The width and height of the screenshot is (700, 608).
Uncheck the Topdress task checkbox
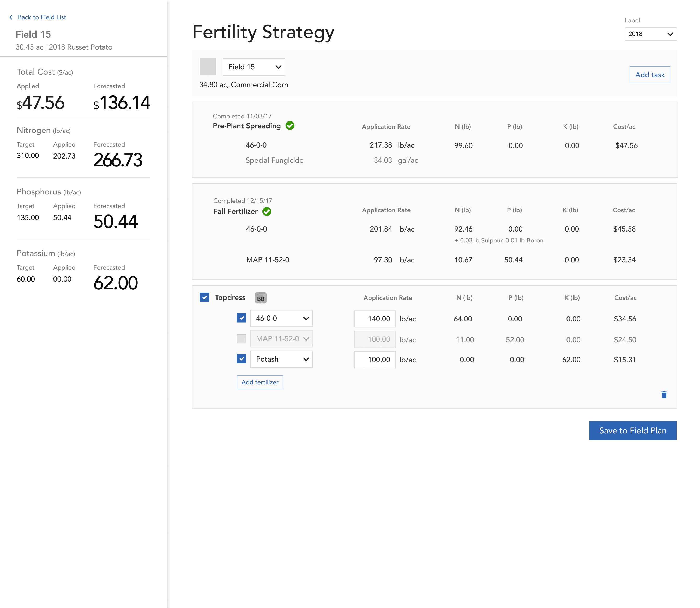[x=204, y=297]
